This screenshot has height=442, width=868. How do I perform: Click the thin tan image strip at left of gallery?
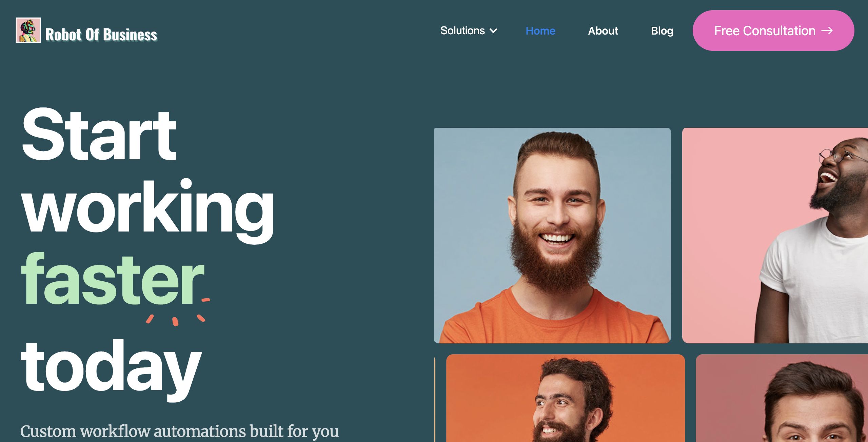[435, 399]
